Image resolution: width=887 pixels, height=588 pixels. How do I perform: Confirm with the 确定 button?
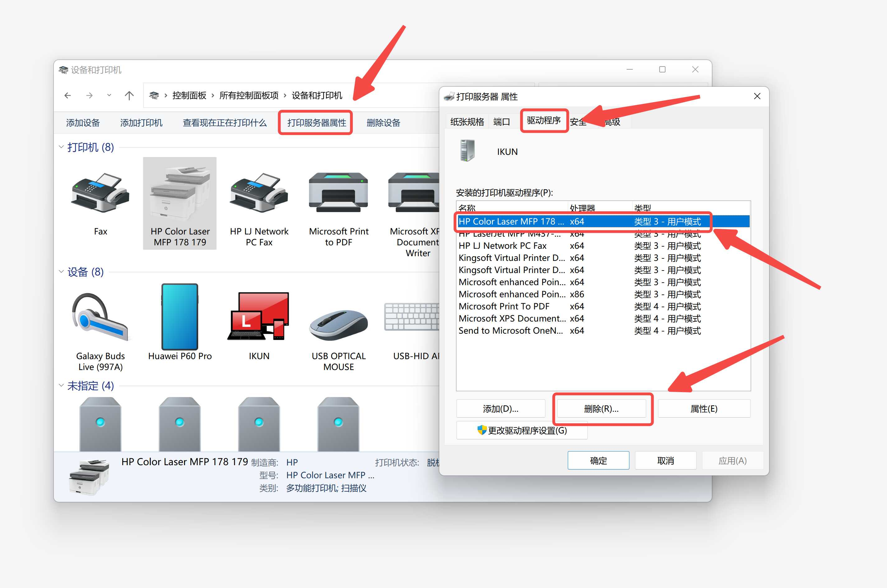[598, 460]
